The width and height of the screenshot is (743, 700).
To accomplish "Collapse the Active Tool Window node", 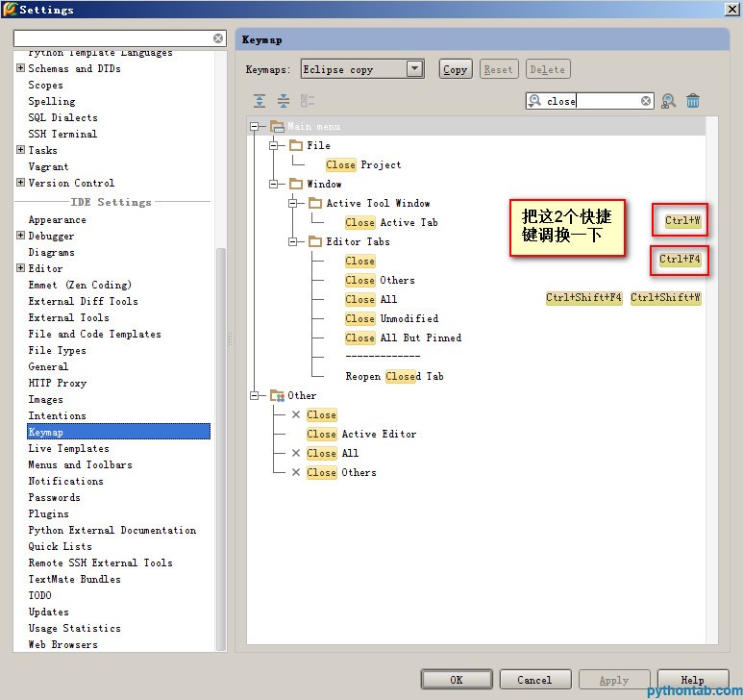I will click(293, 203).
